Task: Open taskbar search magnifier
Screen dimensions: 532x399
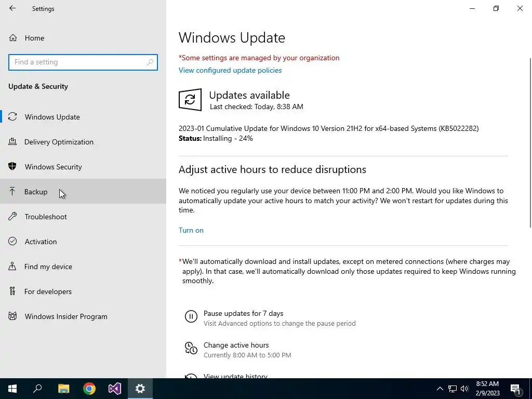Action: pos(37,389)
